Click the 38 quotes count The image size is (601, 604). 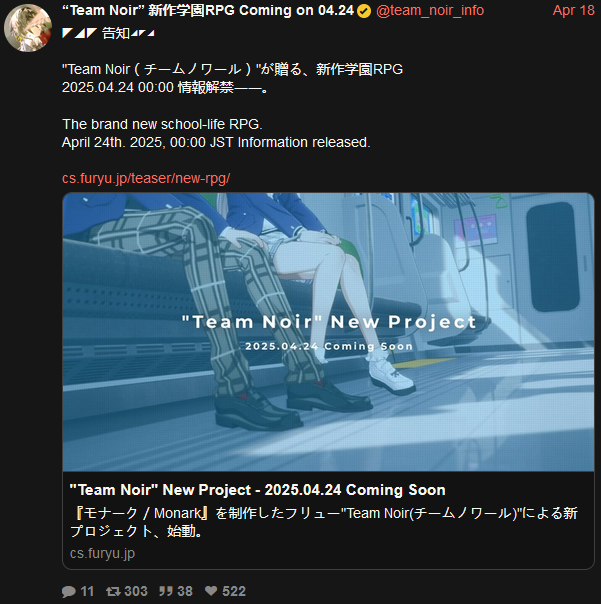point(185,591)
